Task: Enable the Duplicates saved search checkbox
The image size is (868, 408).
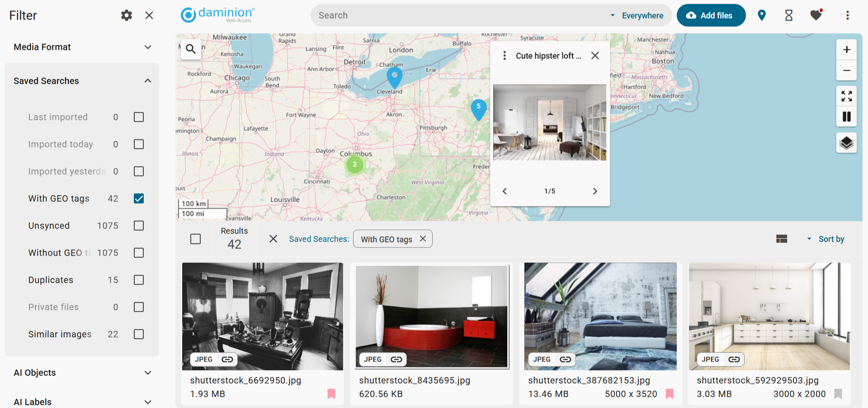Action: 139,280
